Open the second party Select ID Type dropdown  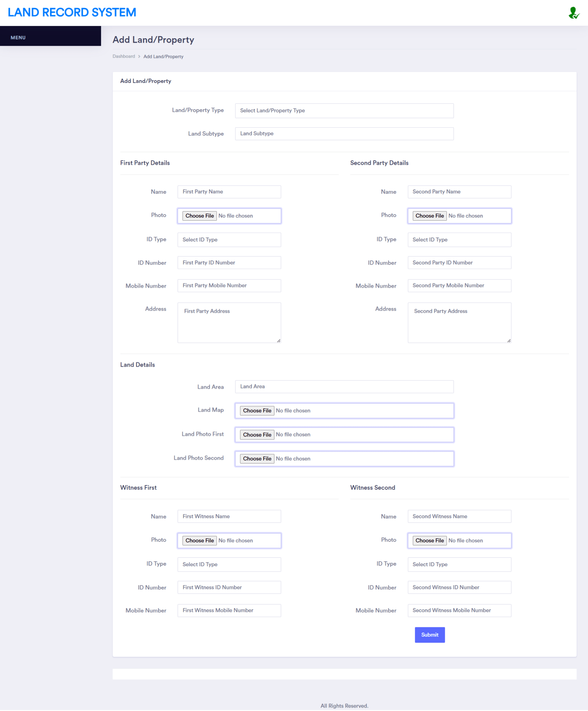tap(459, 240)
